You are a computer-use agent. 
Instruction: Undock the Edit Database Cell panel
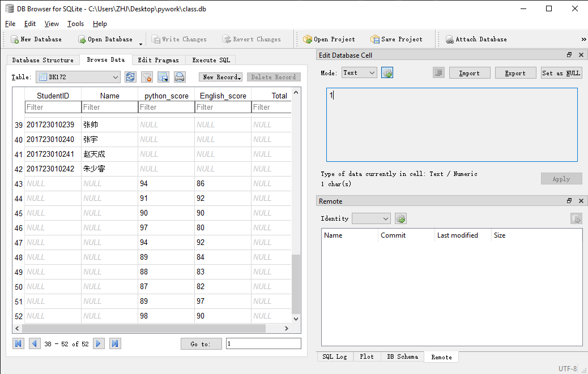pos(569,55)
